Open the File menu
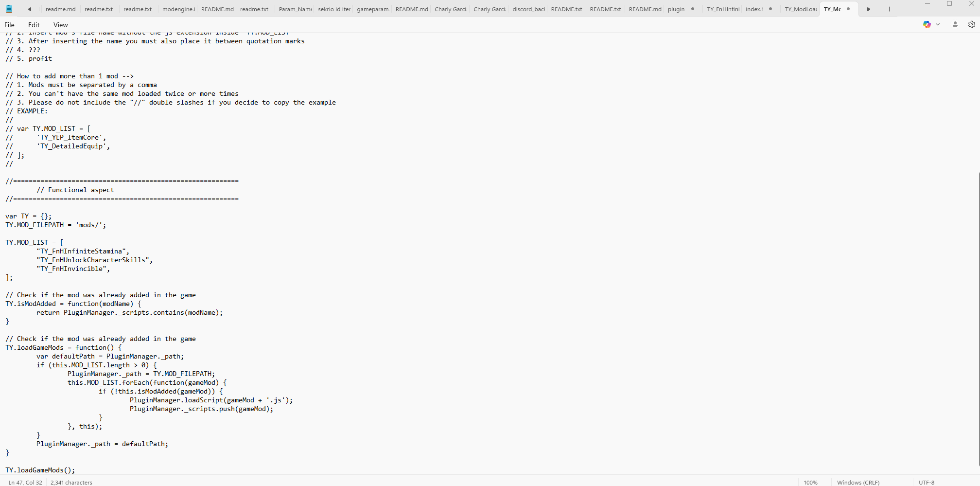Viewport: 980px width, 486px height. tap(9, 25)
